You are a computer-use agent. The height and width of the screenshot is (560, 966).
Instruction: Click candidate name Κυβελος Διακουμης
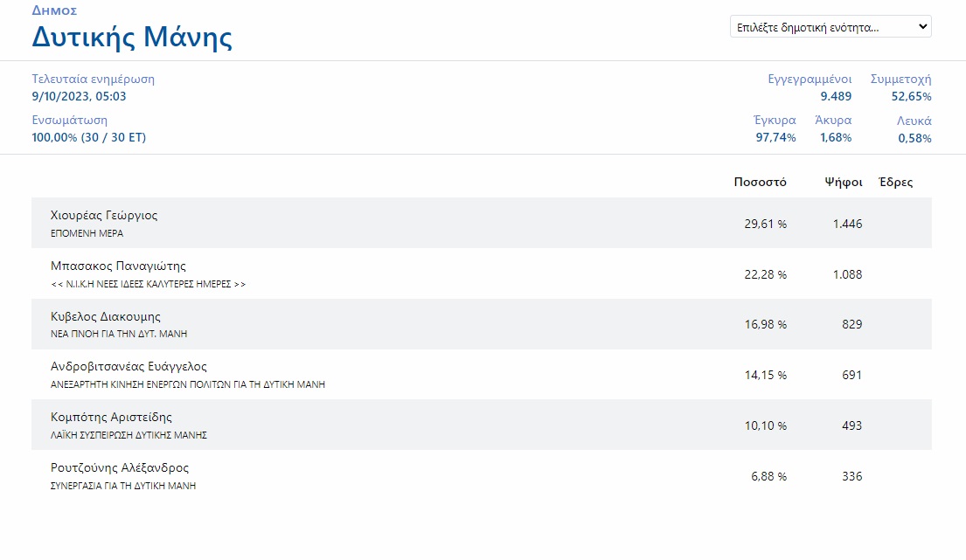pos(106,316)
